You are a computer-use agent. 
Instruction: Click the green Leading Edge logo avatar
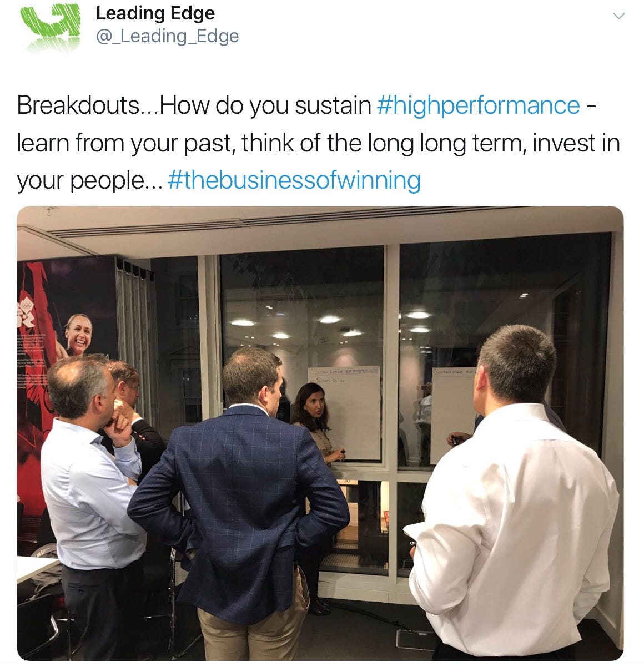point(49,27)
